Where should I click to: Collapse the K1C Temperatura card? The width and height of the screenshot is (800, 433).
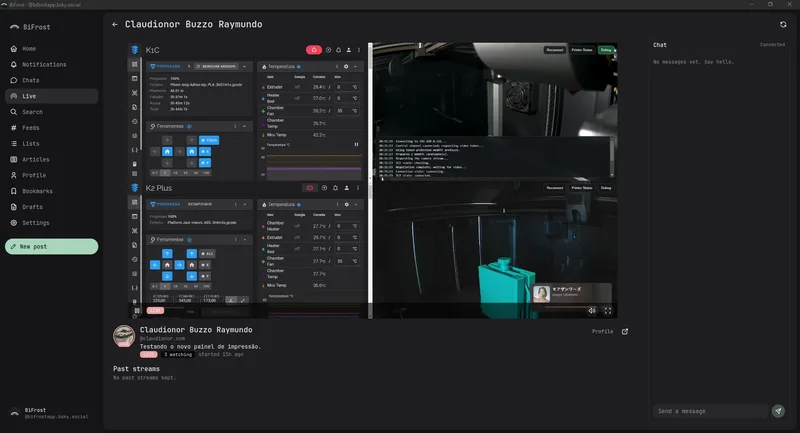pyautogui.click(x=356, y=66)
